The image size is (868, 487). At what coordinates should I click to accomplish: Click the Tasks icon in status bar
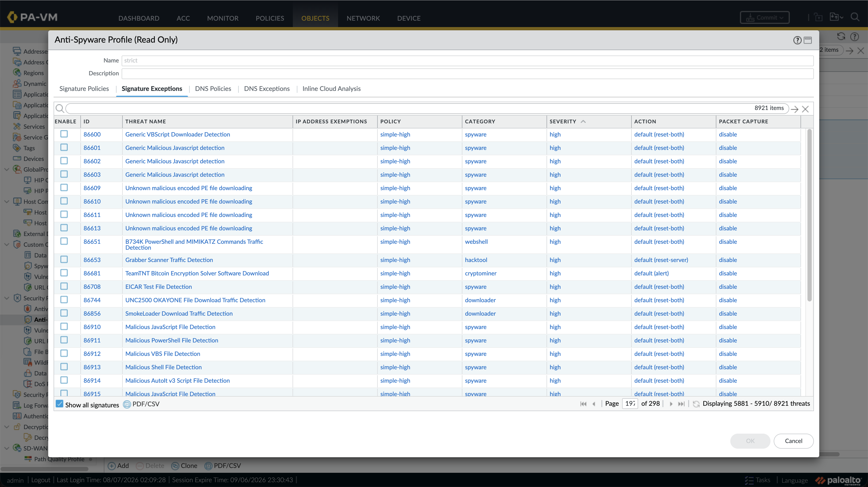pos(749,480)
